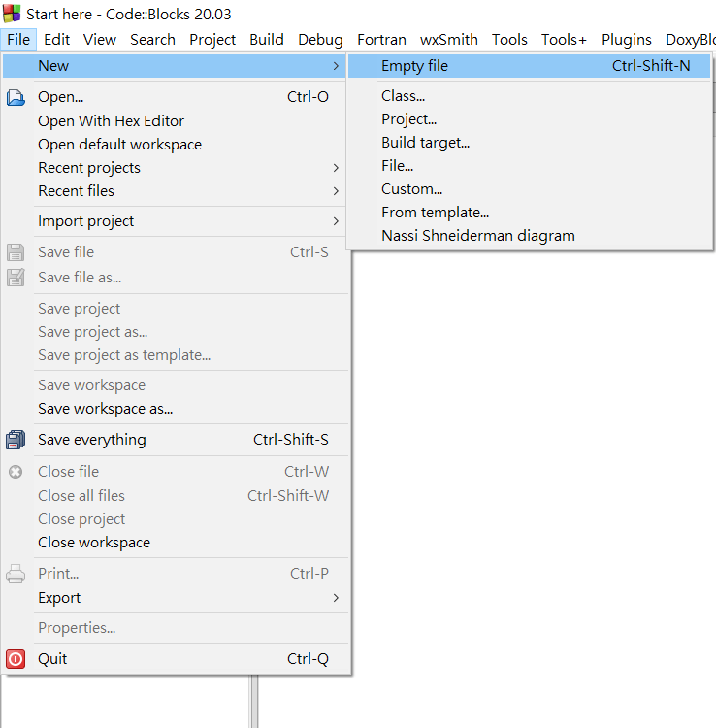The height and width of the screenshot is (728, 716).
Task: Open the wxSmith menu
Action: pos(449,40)
